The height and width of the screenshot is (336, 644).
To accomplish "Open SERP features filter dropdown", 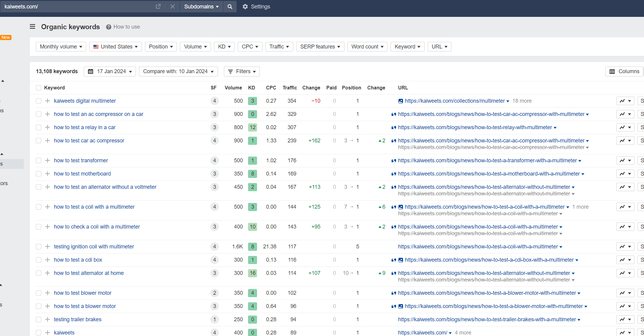I will click(320, 47).
